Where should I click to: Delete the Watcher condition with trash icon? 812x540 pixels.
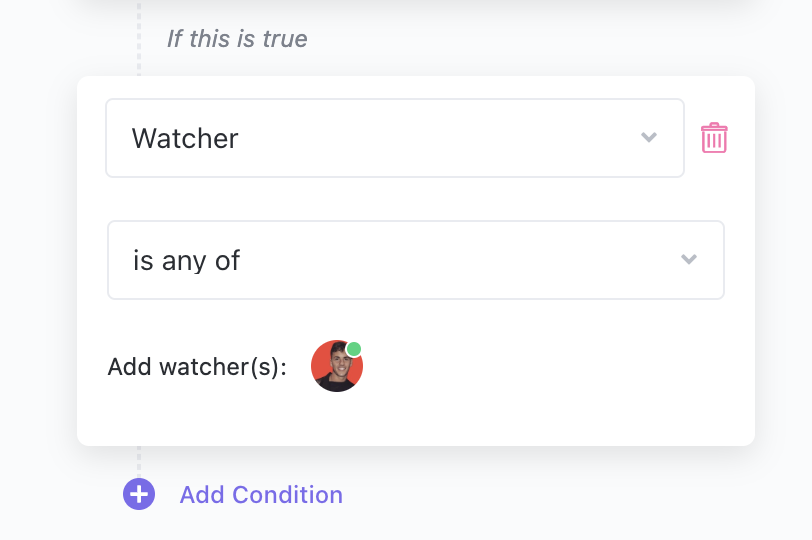tap(714, 138)
